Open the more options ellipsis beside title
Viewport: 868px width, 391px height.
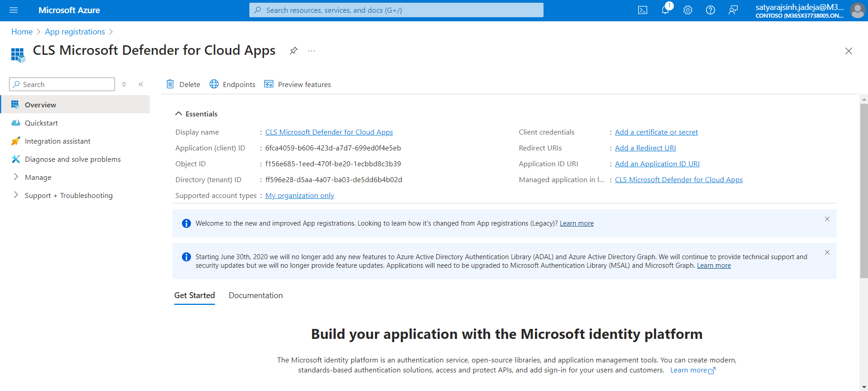click(x=311, y=51)
